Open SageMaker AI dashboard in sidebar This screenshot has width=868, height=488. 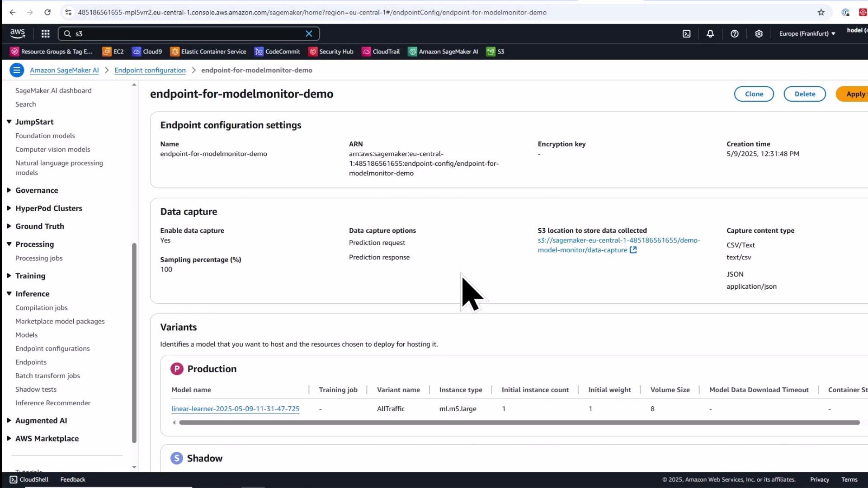(53, 90)
